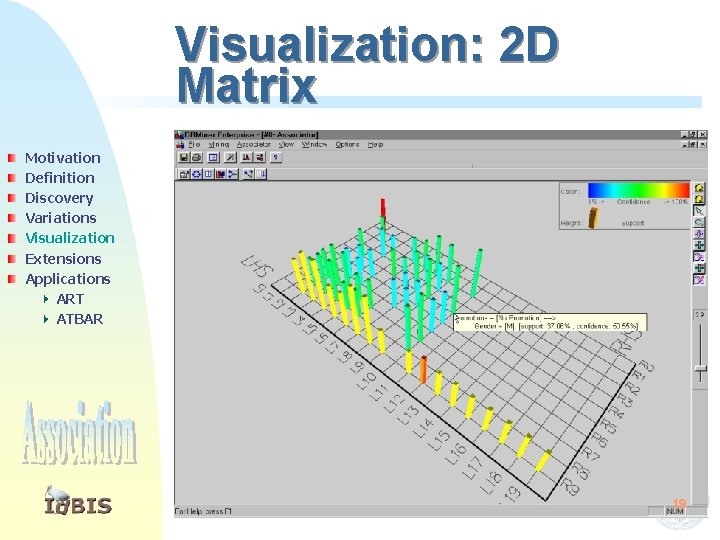Screen dimensions: 720x540
Task: Select the pointer arrow tool in side toolbar
Action: (699, 211)
